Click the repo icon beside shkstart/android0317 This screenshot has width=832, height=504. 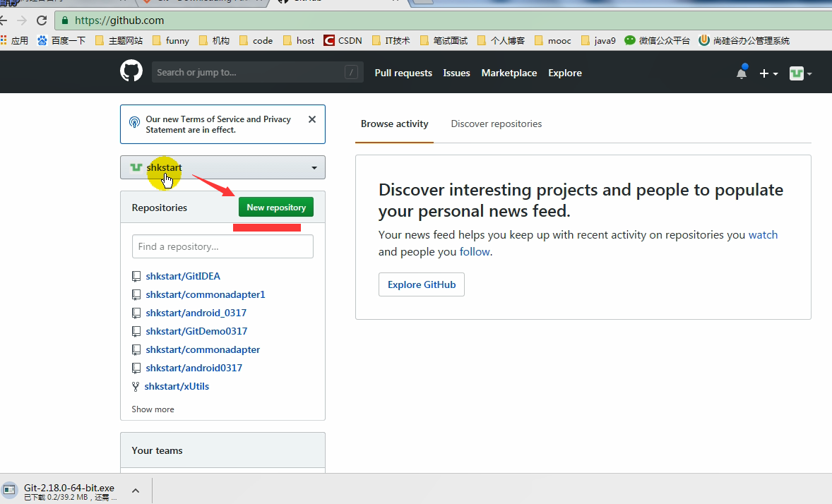(136, 368)
